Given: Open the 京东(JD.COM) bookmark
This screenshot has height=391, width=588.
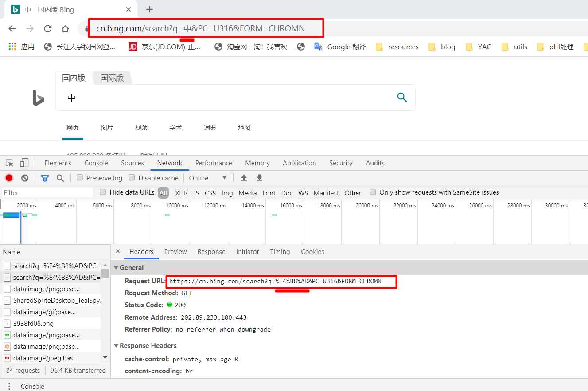Looking at the screenshot, I should coord(164,47).
